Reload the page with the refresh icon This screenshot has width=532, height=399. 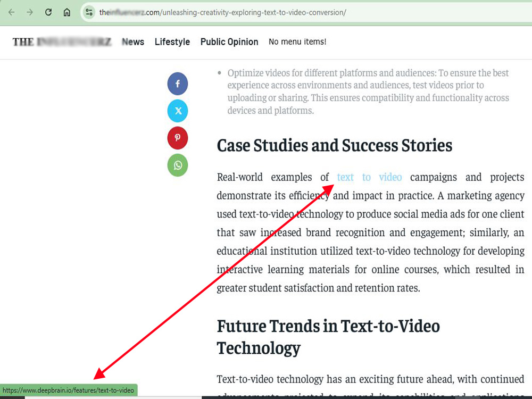[48, 13]
